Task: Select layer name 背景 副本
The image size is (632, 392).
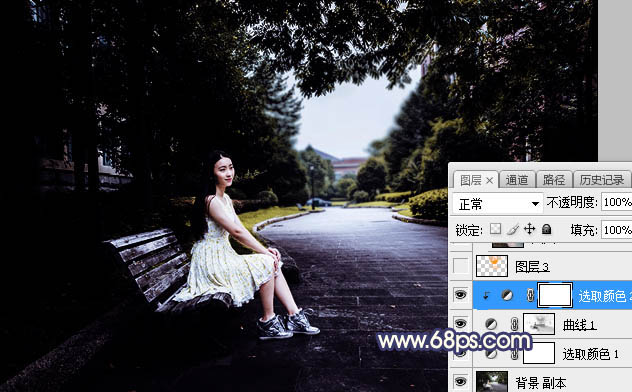Action: (x=541, y=383)
